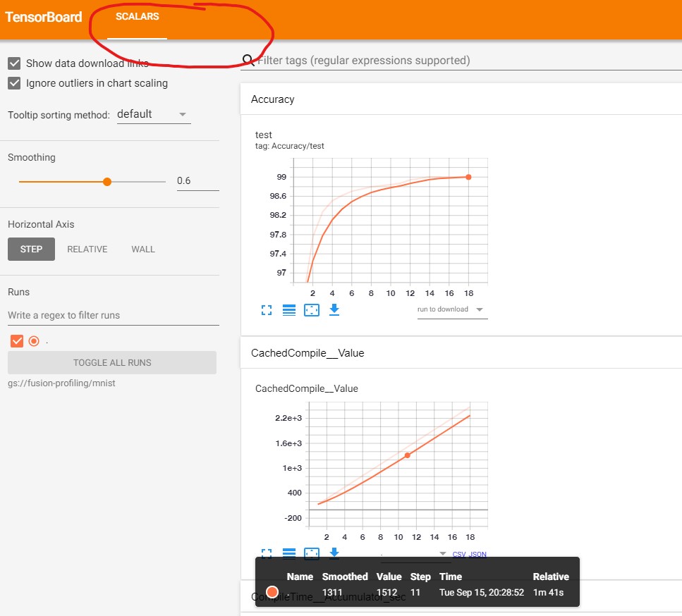682x616 pixels.
Task: Click the Smoothing slider handle
Action: pos(107,182)
